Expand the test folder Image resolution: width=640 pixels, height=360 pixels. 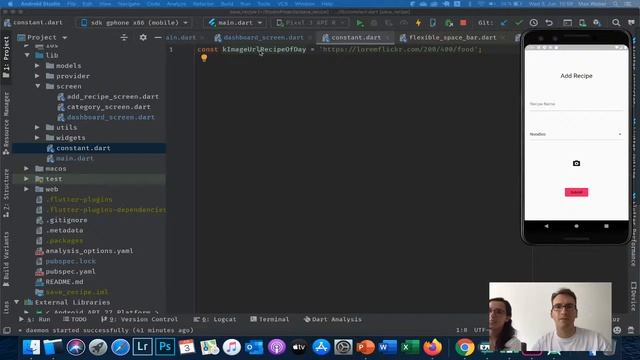27,179
